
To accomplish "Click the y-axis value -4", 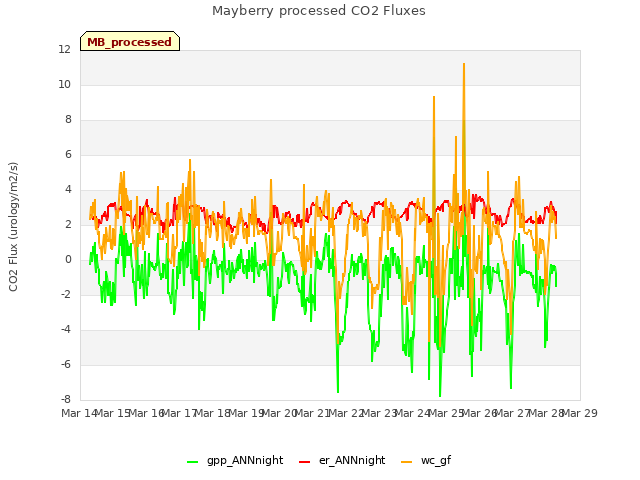I will pos(66,329).
